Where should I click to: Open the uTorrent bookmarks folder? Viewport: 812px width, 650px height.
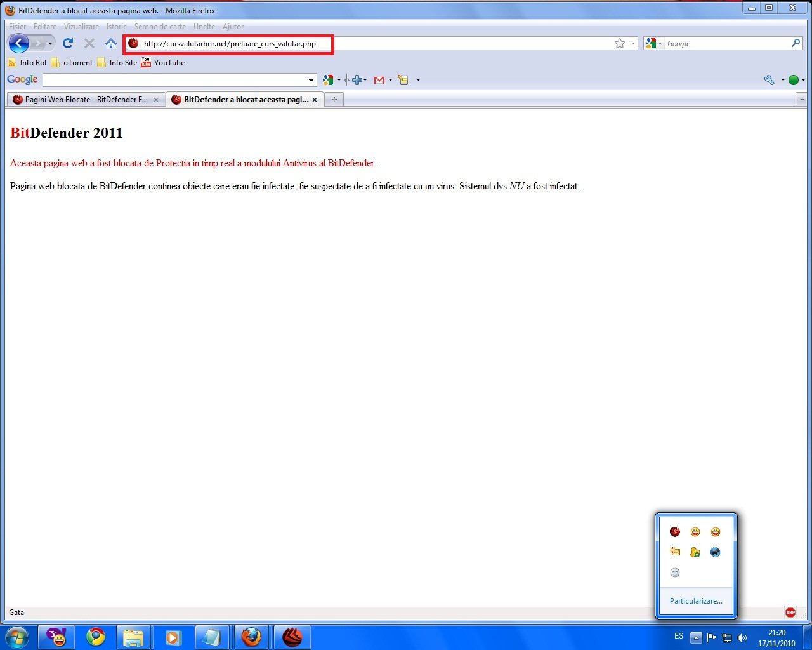click(x=72, y=63)
